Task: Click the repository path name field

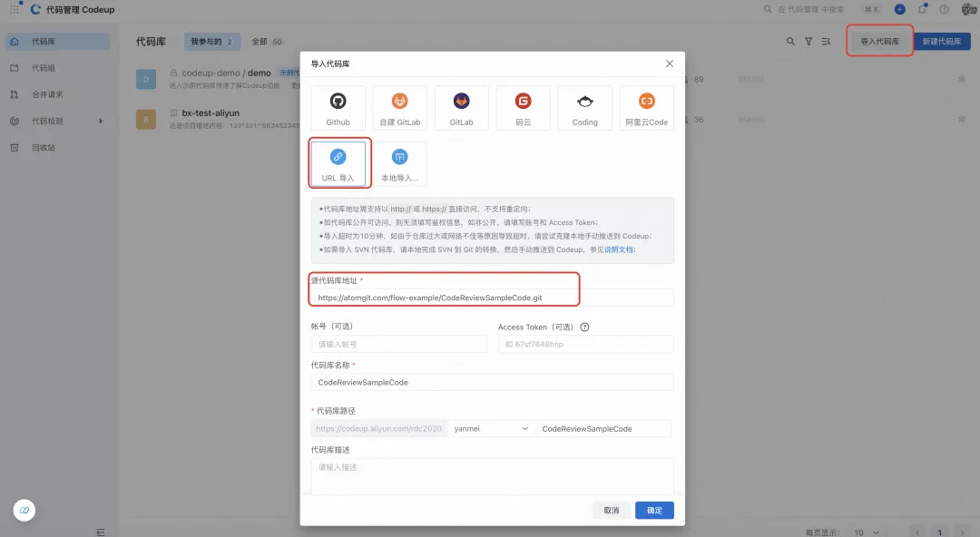Action: (x=603, y=428)
